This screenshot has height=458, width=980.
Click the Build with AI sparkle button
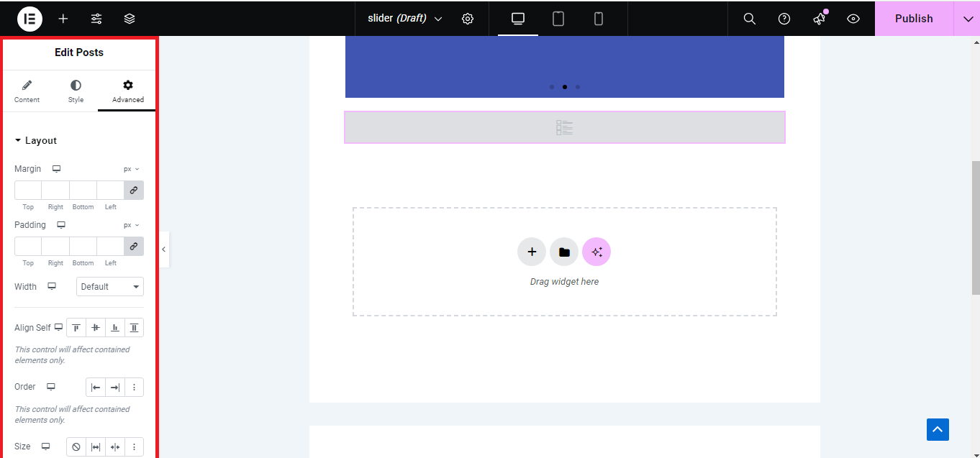pyautogui.click(x=596, y=252)
